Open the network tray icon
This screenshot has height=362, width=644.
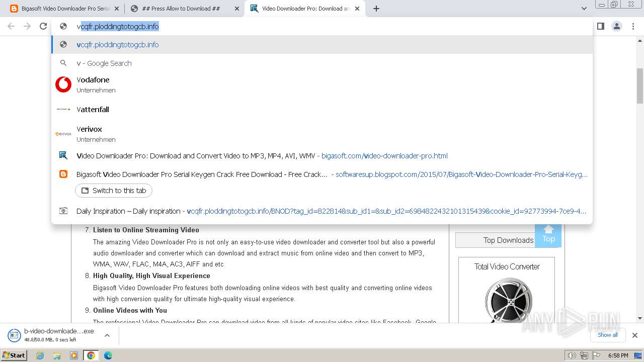point(584,355)
